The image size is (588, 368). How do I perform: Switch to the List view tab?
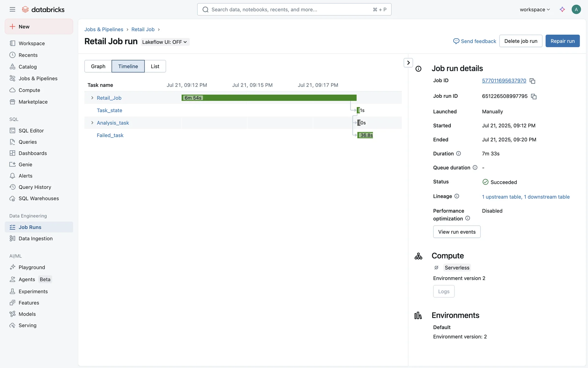coord(155,66)
